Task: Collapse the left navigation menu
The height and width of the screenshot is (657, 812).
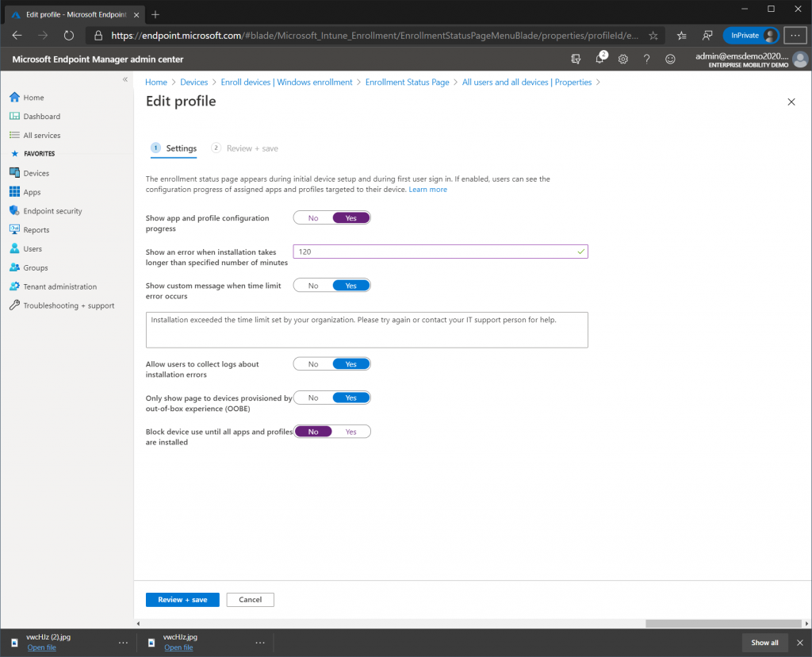Action: pos(124,79)
